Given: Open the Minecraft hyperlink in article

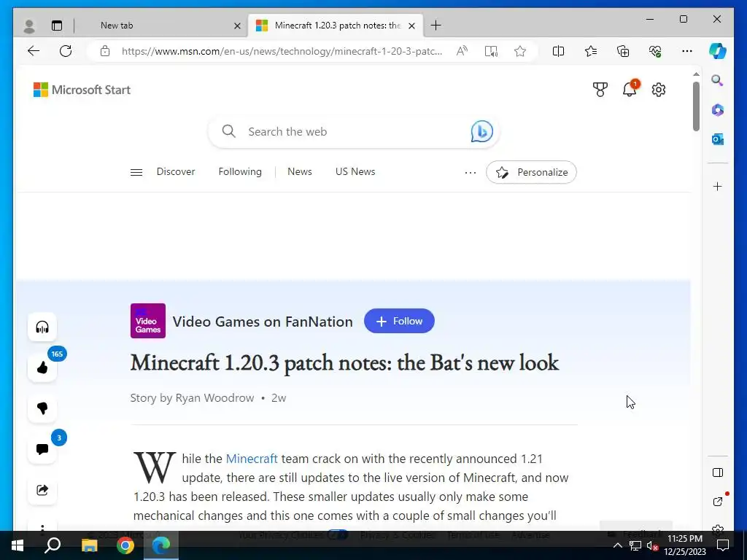Looking at the screenshot, I should [x=252, y=459].
